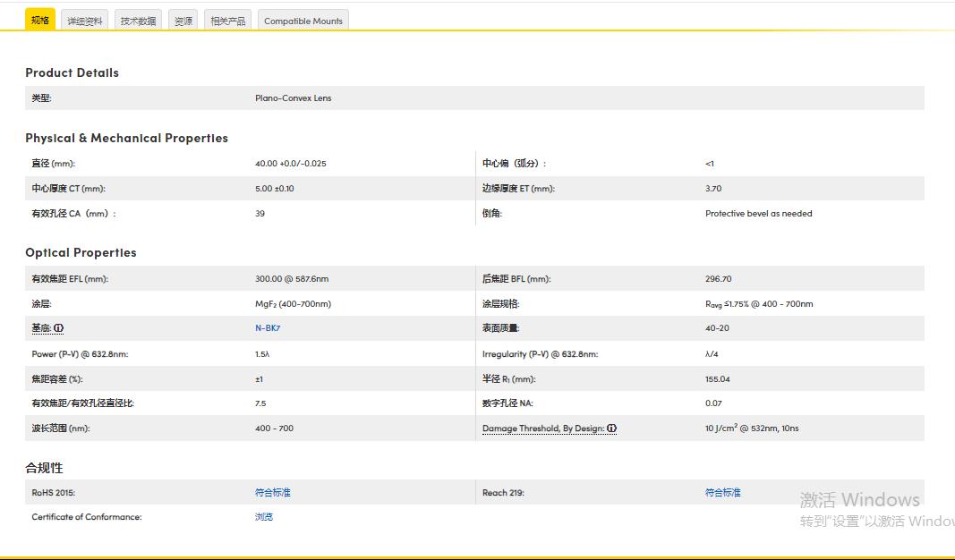Click the underlined Damage Threshold, By Design label
Screen dimensions: 955x560
click(543, 428)
